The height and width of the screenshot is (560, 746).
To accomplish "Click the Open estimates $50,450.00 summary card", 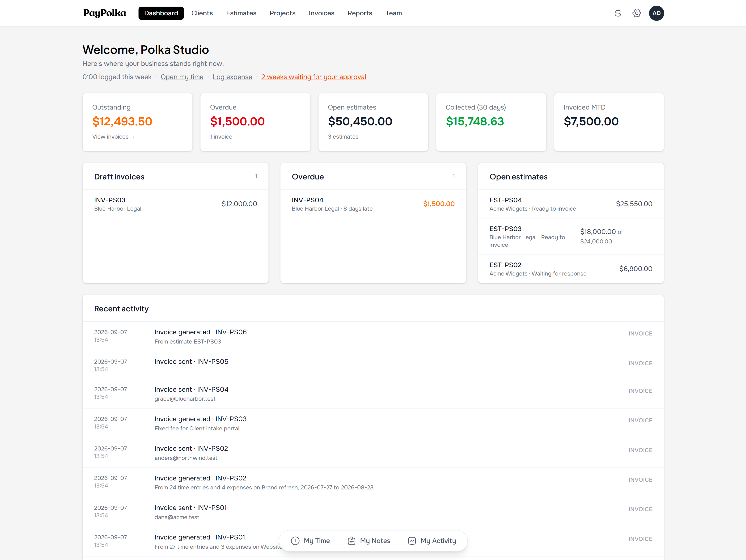I will pyautogui.click(x=373, y=122).
